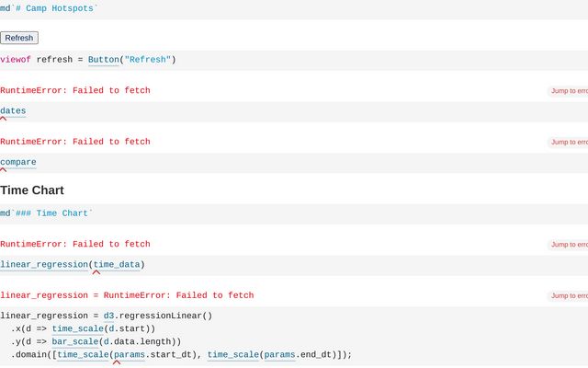This screenshot has height=368, width=588.
Task: Click the compare variable reference
Action: (18, 163)
